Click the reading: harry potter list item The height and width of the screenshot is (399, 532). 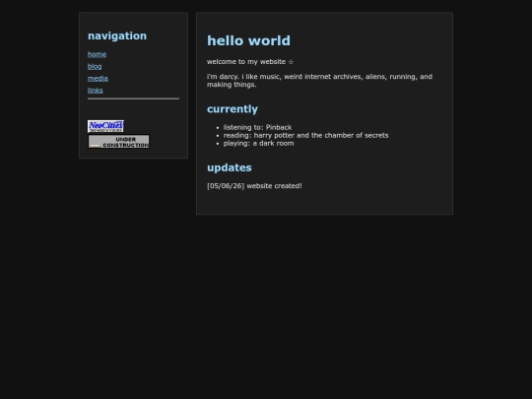pos(305,135)
